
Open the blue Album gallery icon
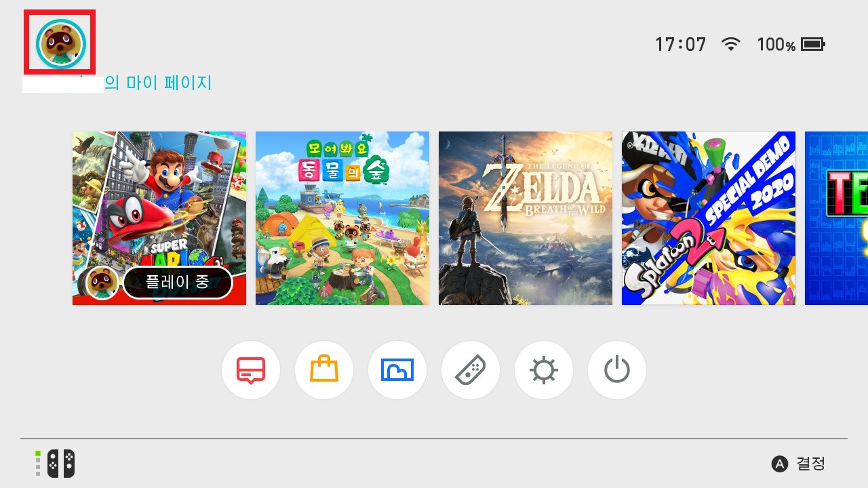point(397,370)
